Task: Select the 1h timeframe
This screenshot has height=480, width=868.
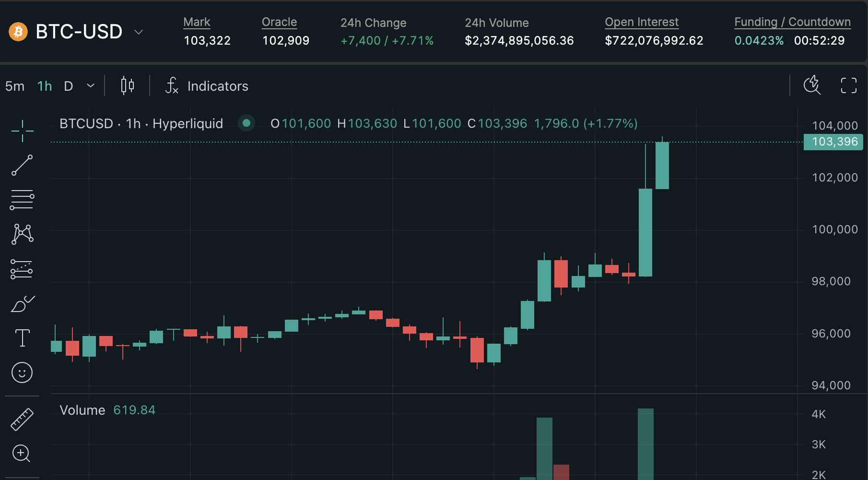Action: (x=45, y=86)
